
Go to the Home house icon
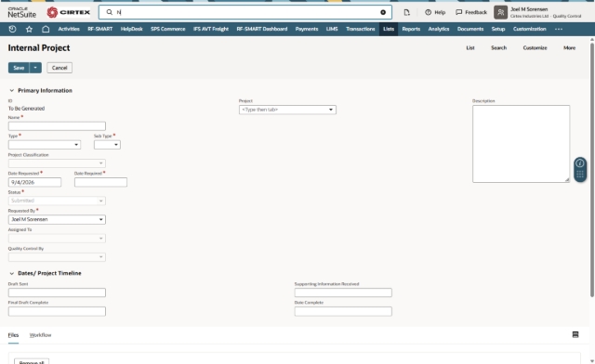pyautogui.click(x=46, y=29)
